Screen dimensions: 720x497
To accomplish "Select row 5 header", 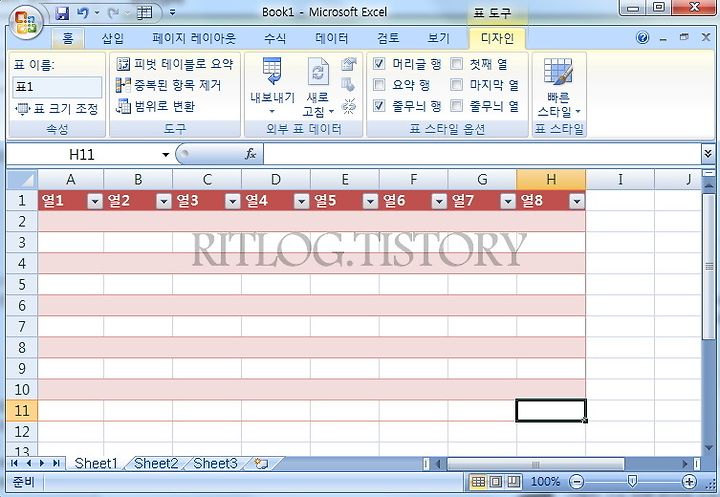I will tap(22, 285).
